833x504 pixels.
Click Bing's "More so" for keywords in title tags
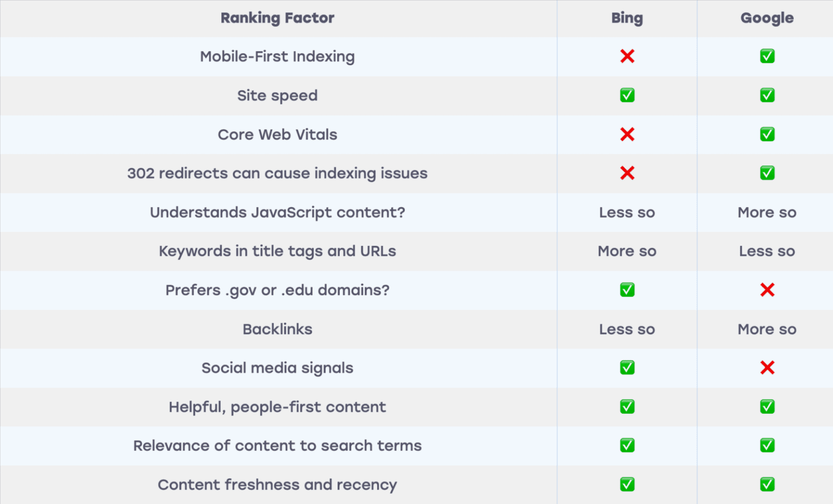(x=627, y=251)
